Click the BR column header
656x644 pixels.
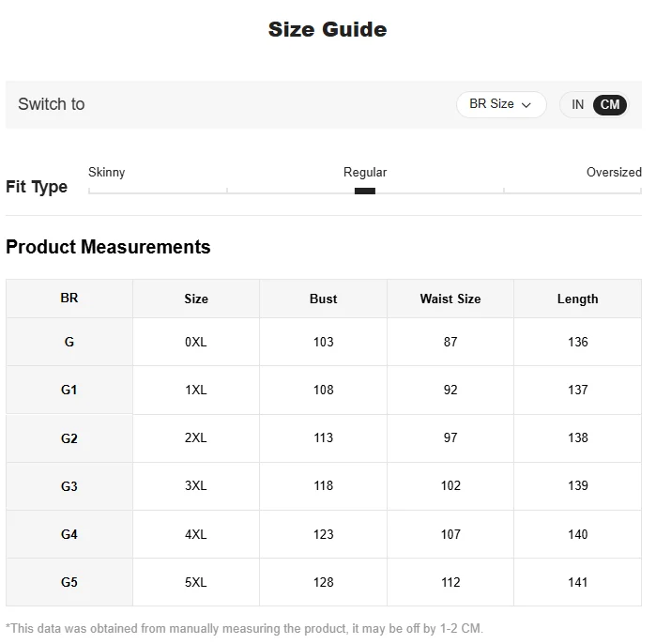(69, 298)
